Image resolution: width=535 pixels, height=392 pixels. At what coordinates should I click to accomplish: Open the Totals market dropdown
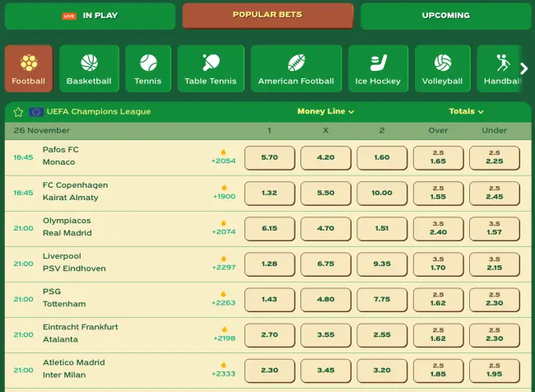point(466,111)
